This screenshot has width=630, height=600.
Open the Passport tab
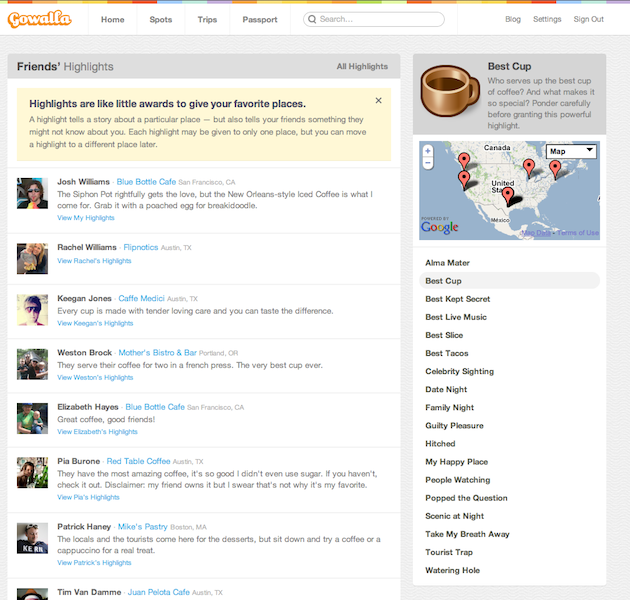[260, 19]
